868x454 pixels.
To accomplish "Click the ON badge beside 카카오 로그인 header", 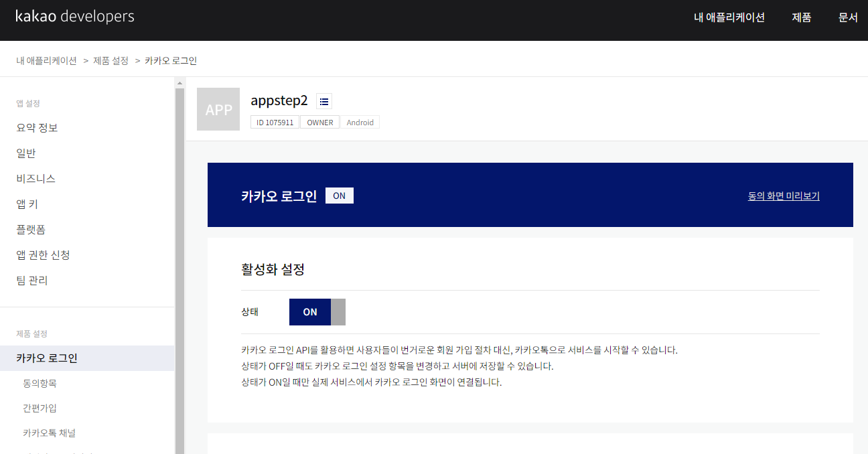I will (x=340, y=196).
